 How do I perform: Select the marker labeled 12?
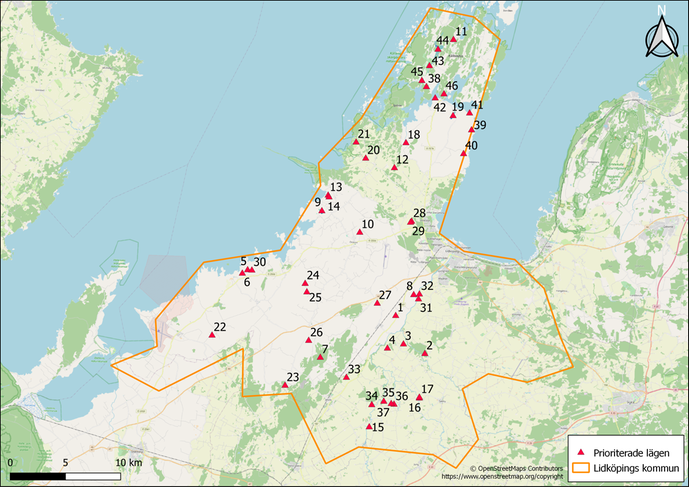click(395, 167)
